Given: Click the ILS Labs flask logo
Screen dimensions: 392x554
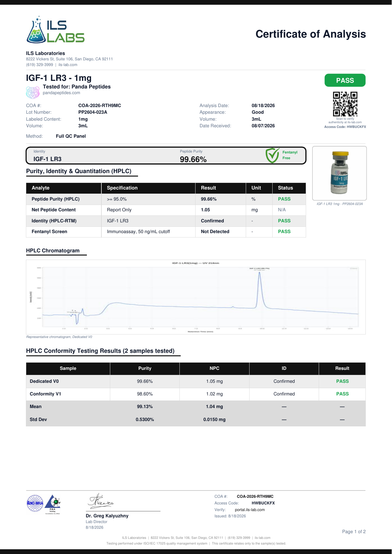Looking at the screenshot, I should 56,30.
